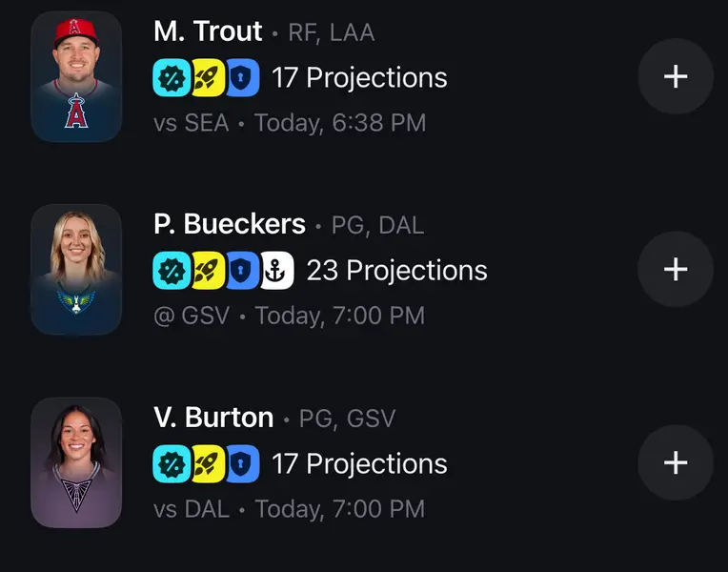Tap the yellow rocket badge for Burton
This screenshot has height=572, width=728.
[207, 463]
